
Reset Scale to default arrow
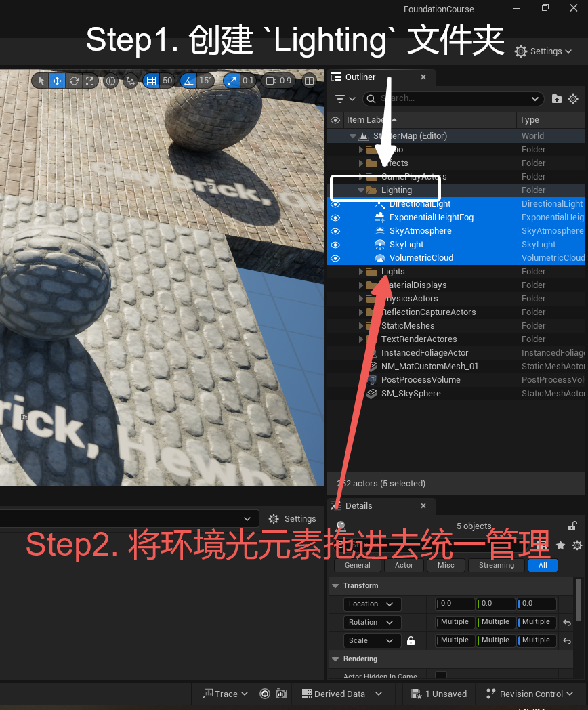pyautogui.click(x=567, y=641)
